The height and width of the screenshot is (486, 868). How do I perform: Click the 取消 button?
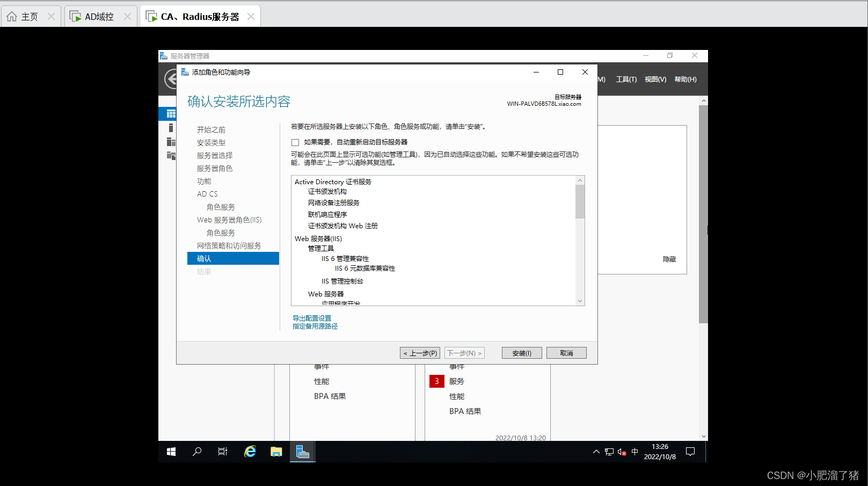566,353
